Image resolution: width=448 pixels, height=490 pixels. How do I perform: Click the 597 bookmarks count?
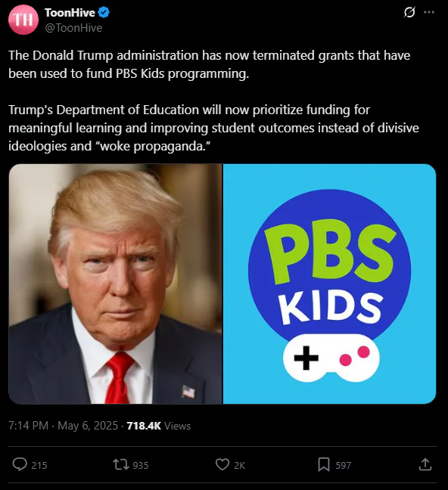(x=344, y=465)
